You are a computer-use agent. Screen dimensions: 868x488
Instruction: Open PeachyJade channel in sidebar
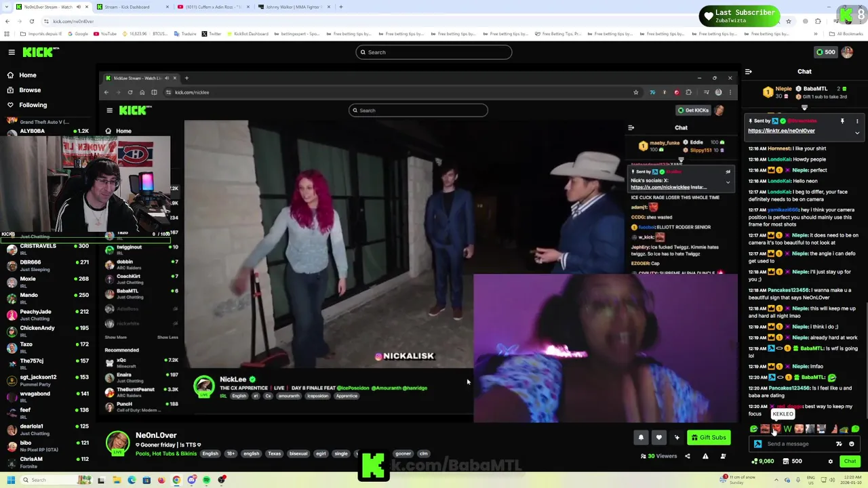click(47, 315)
